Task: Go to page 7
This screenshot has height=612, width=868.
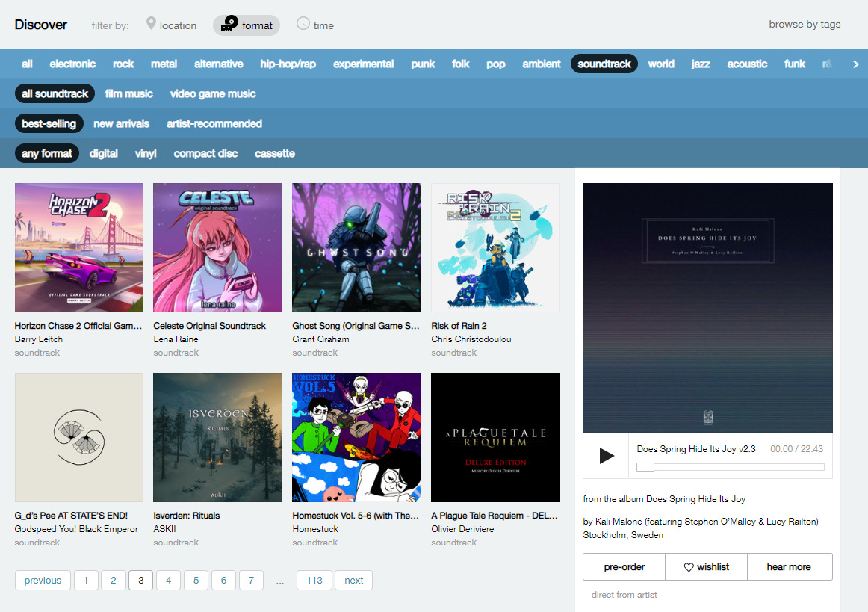Action: 251,581
